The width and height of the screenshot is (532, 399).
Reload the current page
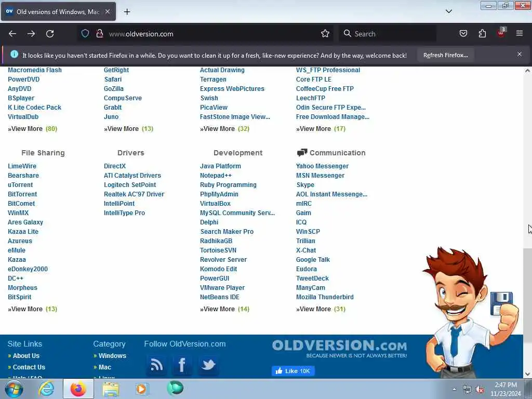pyautogui.click(x=50, y=34)
